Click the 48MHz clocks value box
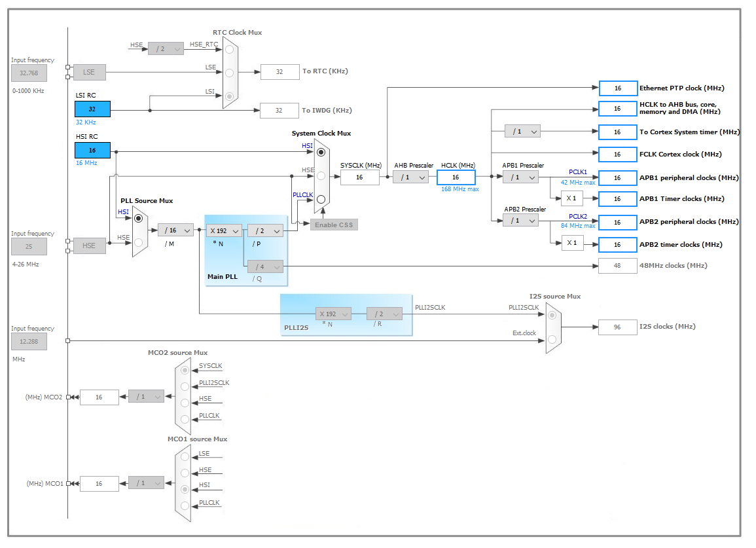 (x=618, y=266)
